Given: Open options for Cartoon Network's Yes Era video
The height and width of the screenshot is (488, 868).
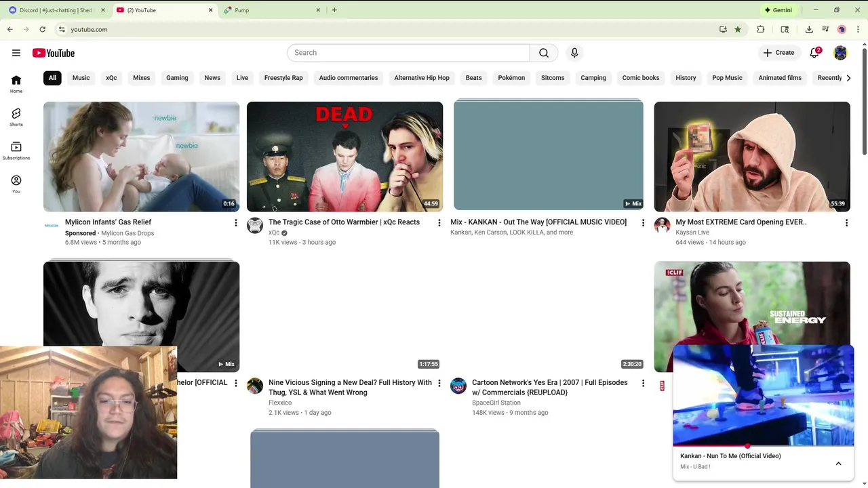Looking at the screenshot, I should point(643,383).
